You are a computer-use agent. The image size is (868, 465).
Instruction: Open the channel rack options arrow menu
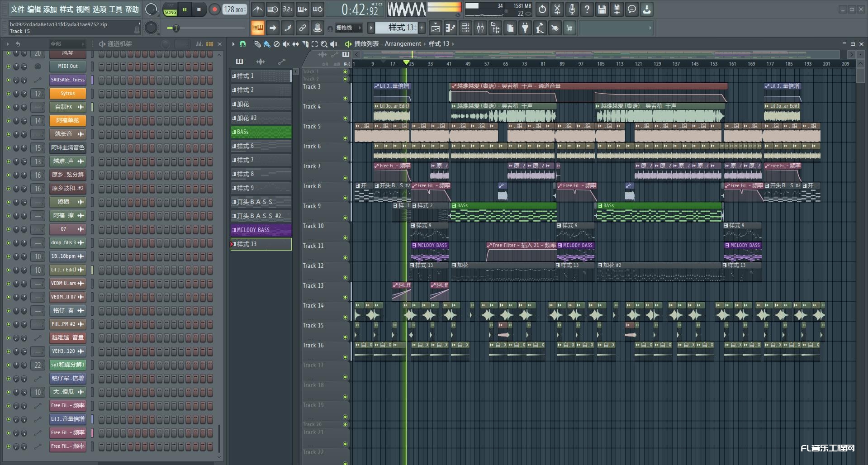tap(7, 44)
